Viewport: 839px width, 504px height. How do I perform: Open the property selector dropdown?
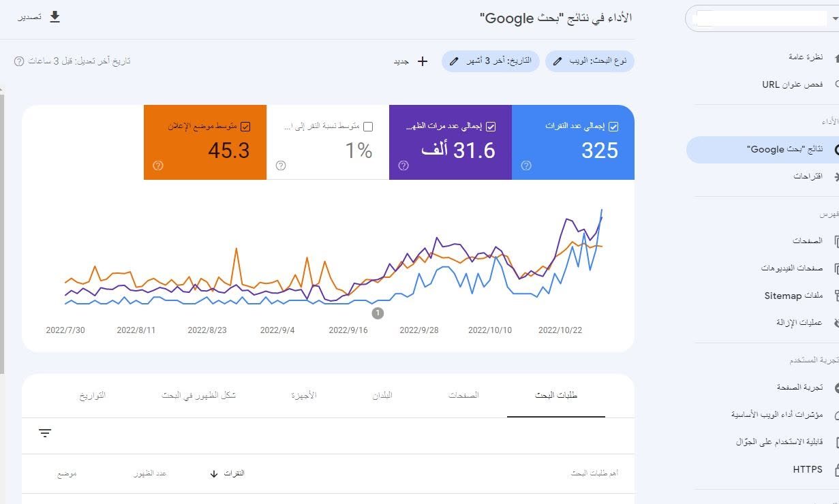tap(762, 18)
